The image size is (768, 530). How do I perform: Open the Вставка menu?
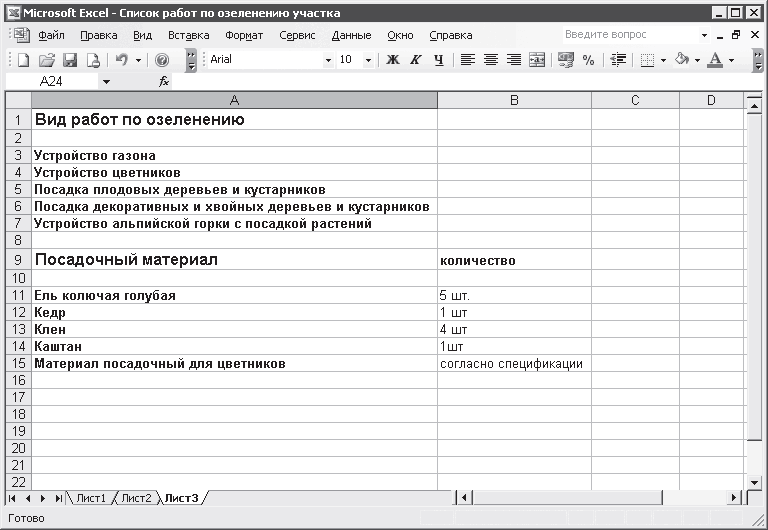click(x=189, y=35)
